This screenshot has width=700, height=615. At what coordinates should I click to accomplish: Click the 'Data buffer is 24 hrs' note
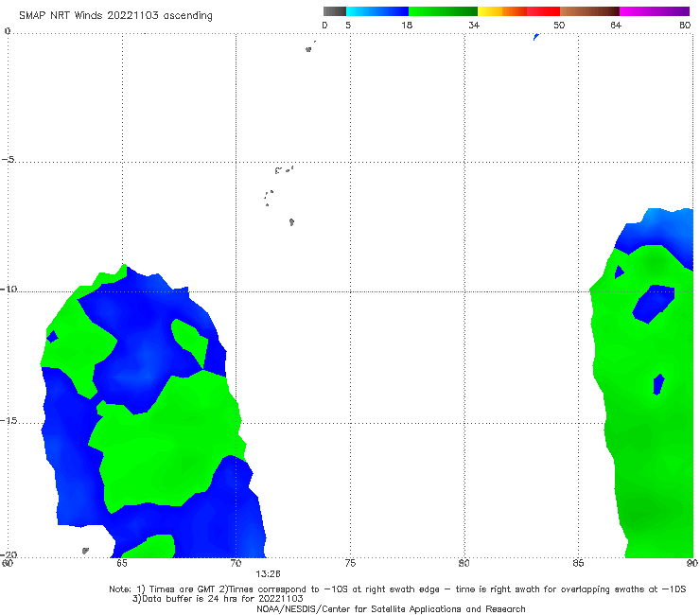pyautogui.click(x=218, y=599)
